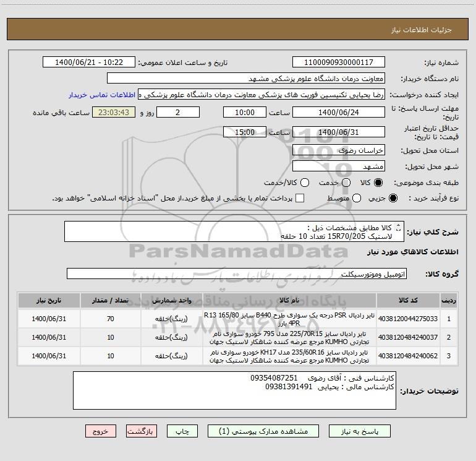Click the buyer organization name field
Viewport: 476px width, 461px height.
tap(246, 79)
